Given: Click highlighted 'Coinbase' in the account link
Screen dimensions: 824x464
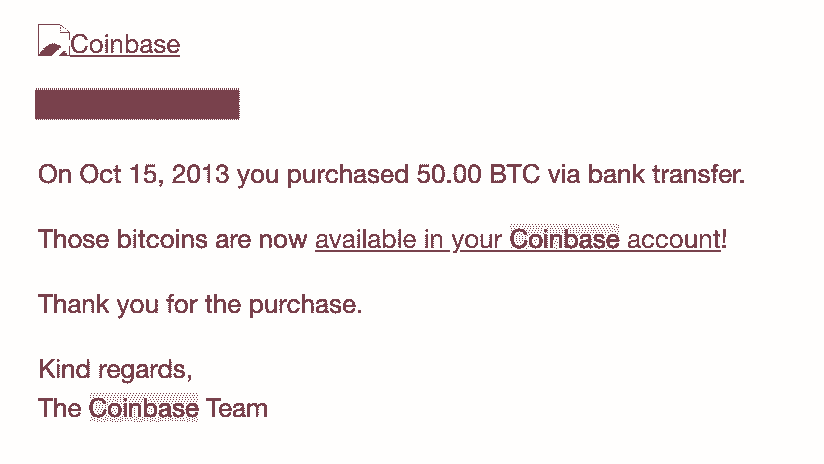Looking at the screenshot, I should 565,240.
